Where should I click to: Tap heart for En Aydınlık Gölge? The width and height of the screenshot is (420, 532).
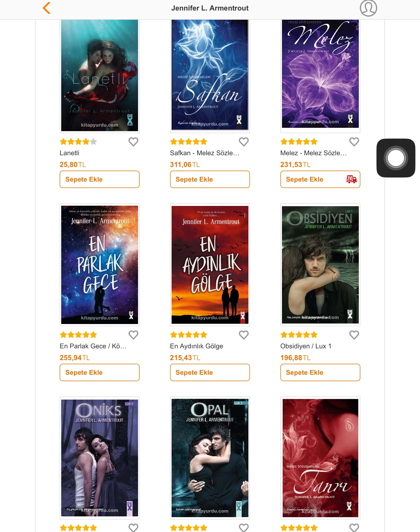(x=244, y=335)
